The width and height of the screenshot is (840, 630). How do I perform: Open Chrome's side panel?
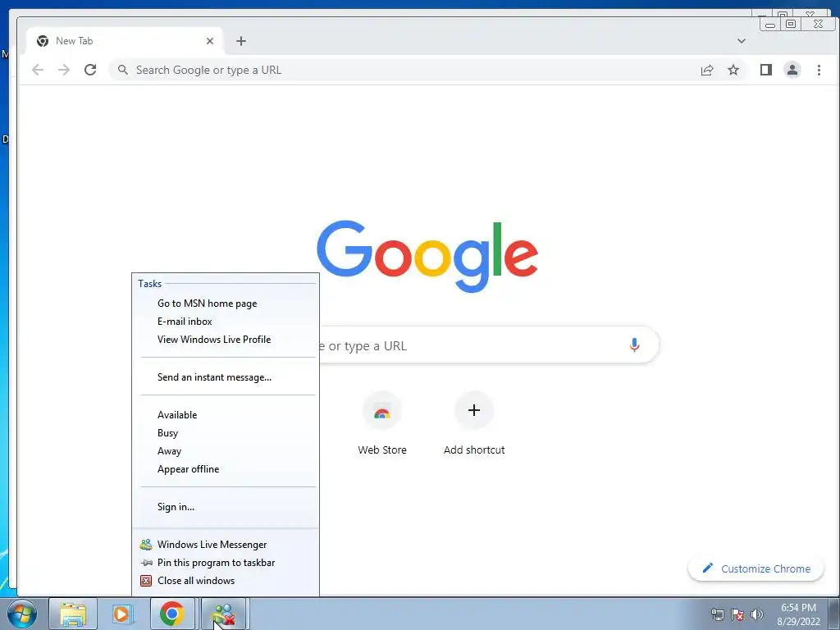click(765, 70)
